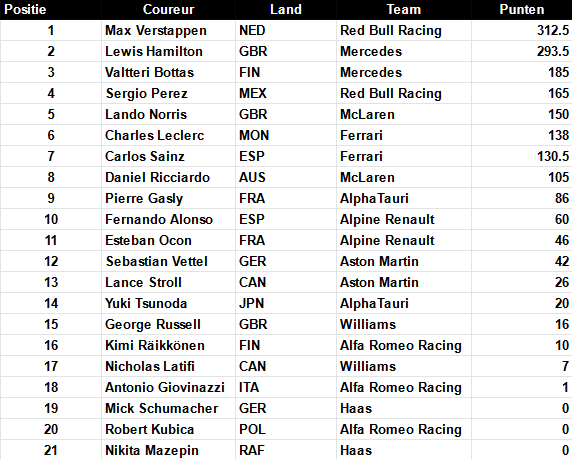
Task: Select the Robert Kubica cell
Action: tap(169, 429)
